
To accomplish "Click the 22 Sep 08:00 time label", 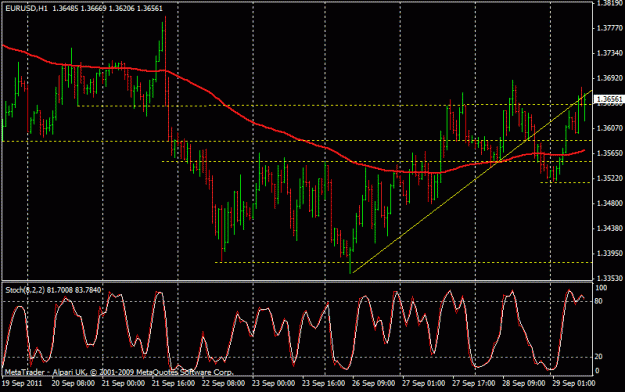I will click(x=223, y=383).
